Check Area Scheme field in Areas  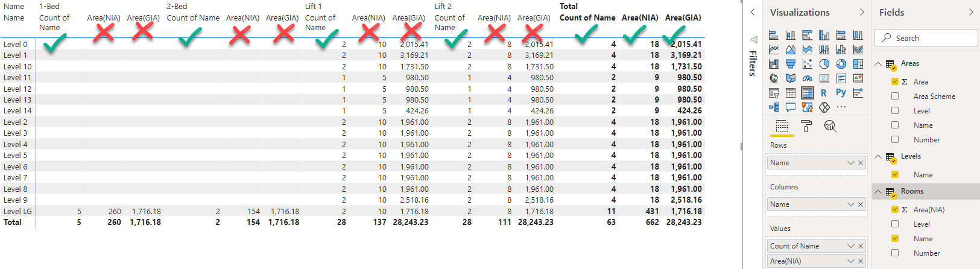click(895, 96)
